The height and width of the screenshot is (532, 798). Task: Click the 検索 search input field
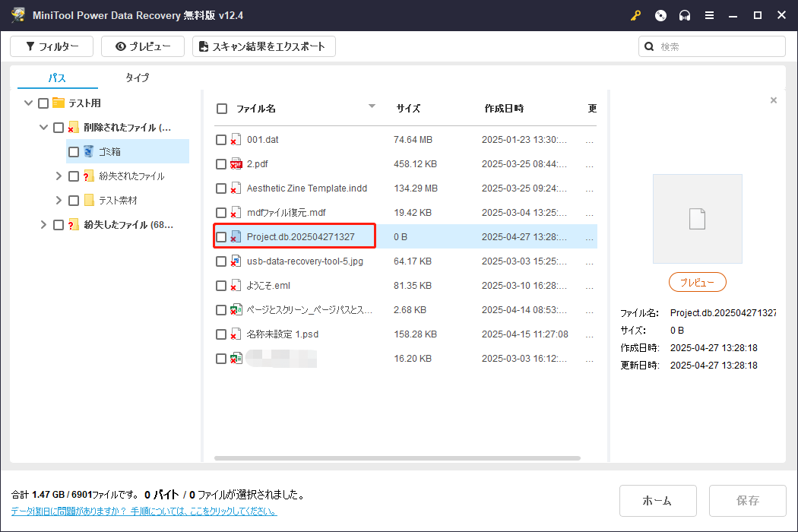coord(711,46)
